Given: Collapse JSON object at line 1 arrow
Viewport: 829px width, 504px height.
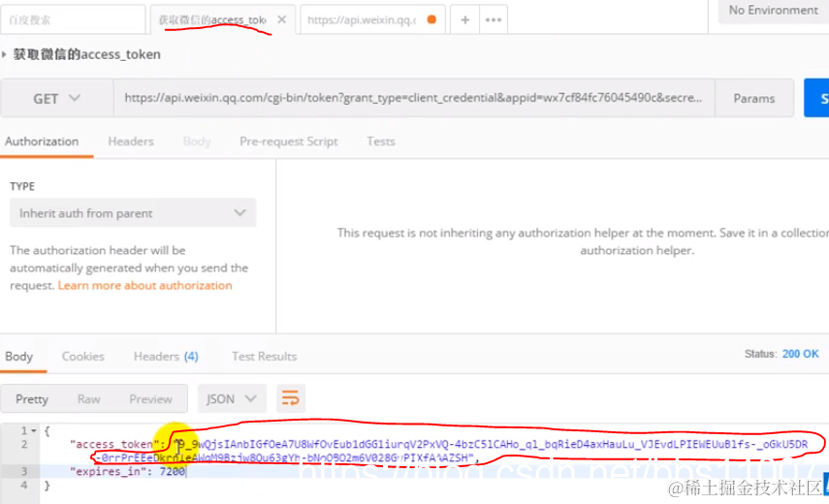Looking at the screenshot, I should [x=34, y=431].
